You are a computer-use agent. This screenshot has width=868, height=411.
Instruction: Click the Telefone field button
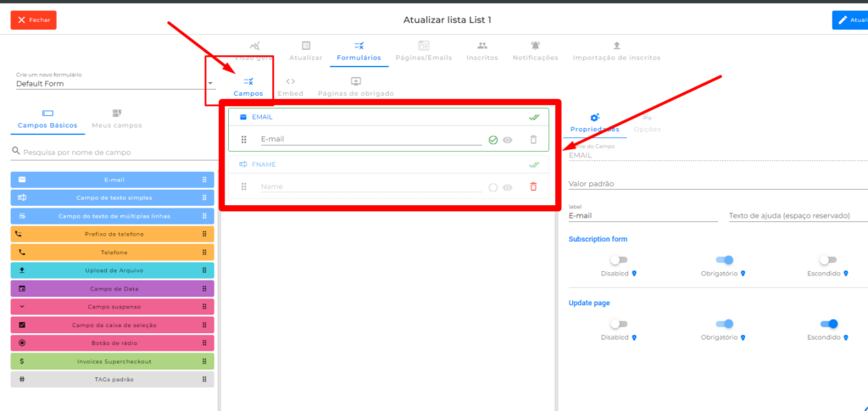coord(112,253)
